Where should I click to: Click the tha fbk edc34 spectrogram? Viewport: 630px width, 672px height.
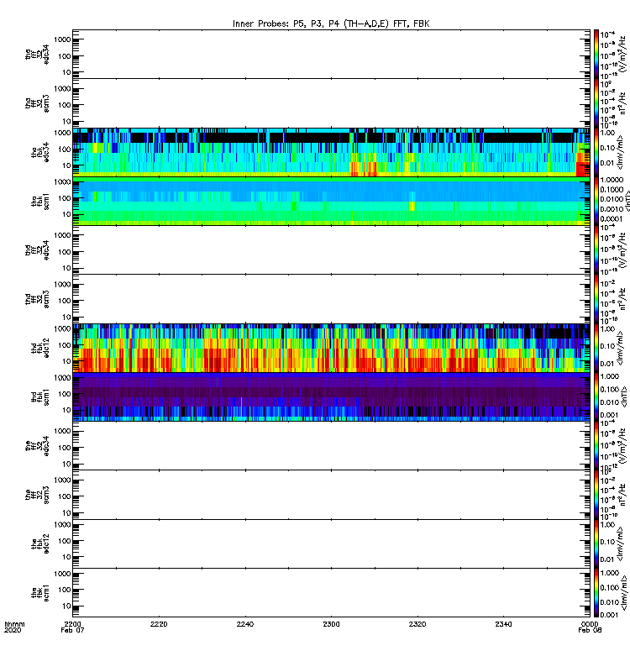pos(331,152)
